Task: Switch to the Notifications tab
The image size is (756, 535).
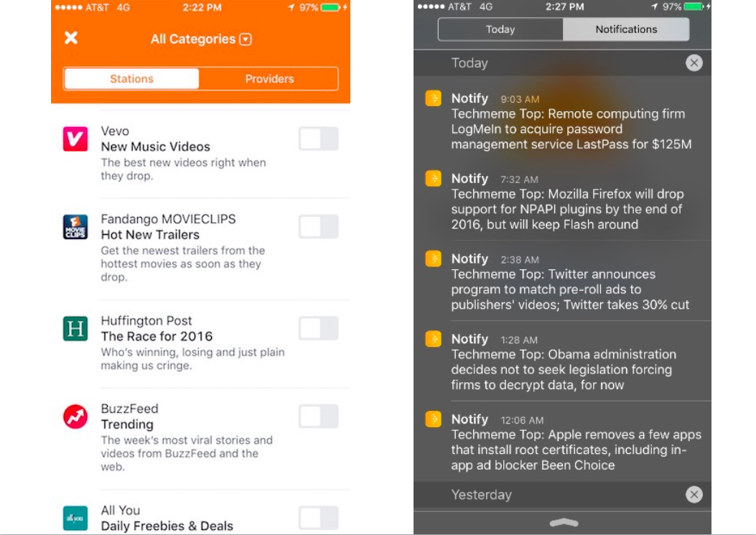Action: tap(626, 29)
